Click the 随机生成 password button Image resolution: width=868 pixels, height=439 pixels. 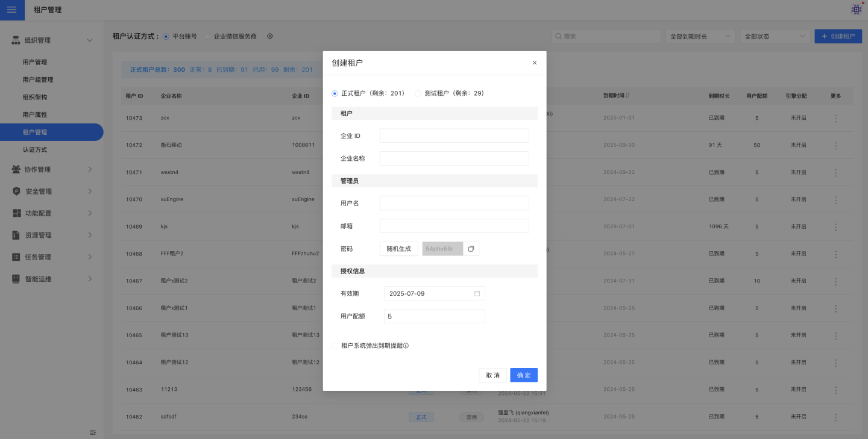tap(398, 249)
